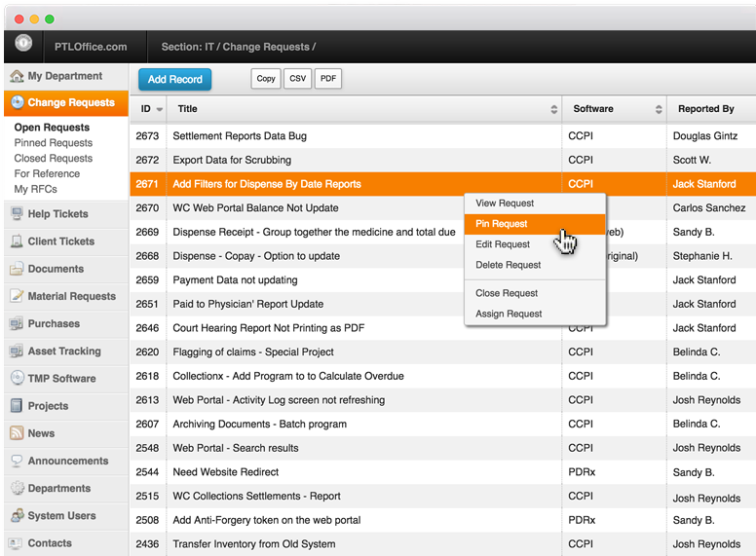Click PTLOffice.com in the header
756x556 pixels.
click(x=91, y=47)
